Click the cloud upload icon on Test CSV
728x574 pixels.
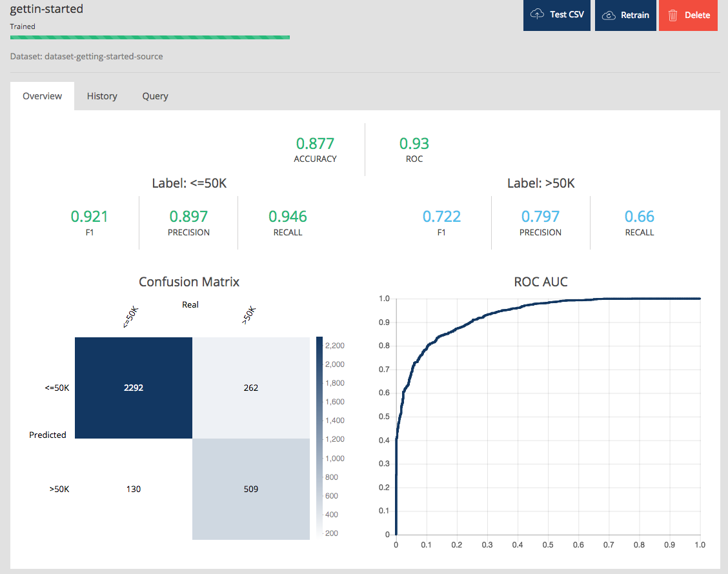[x=537, y=15]
